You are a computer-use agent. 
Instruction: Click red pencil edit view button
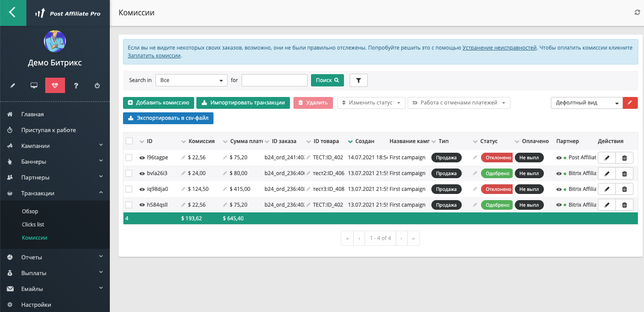click(630, 103)
